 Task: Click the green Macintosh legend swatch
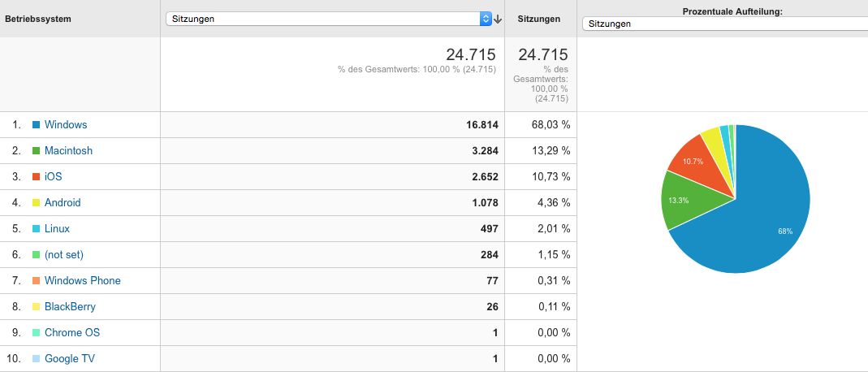coord(36,151)
